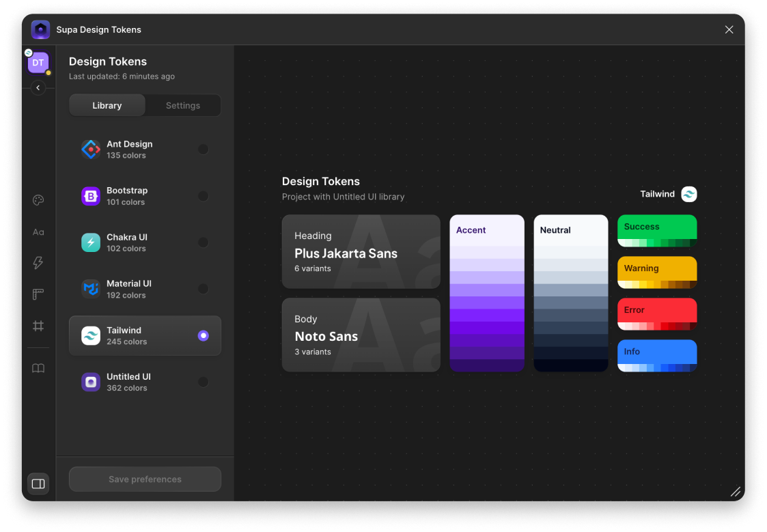The image size is (767, 532).
Task: Collapse sidebar with the back chevron
Action: (x=38, y=88)
